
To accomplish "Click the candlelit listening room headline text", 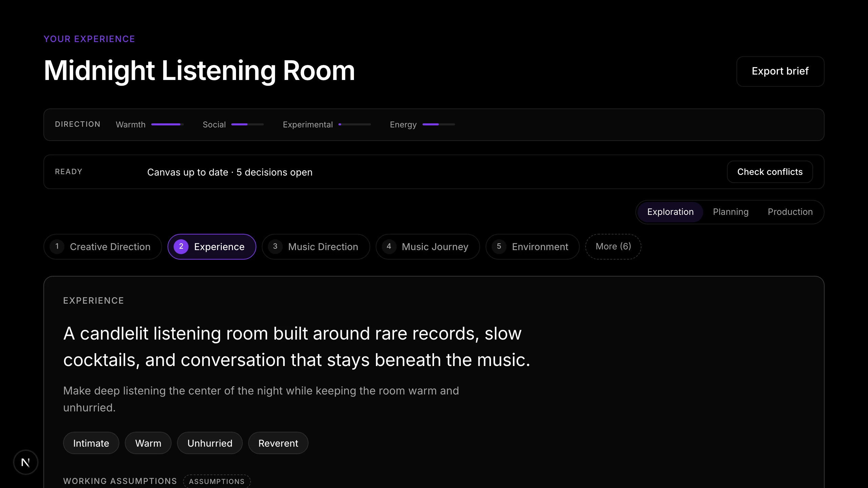I will tap(297, 346).
